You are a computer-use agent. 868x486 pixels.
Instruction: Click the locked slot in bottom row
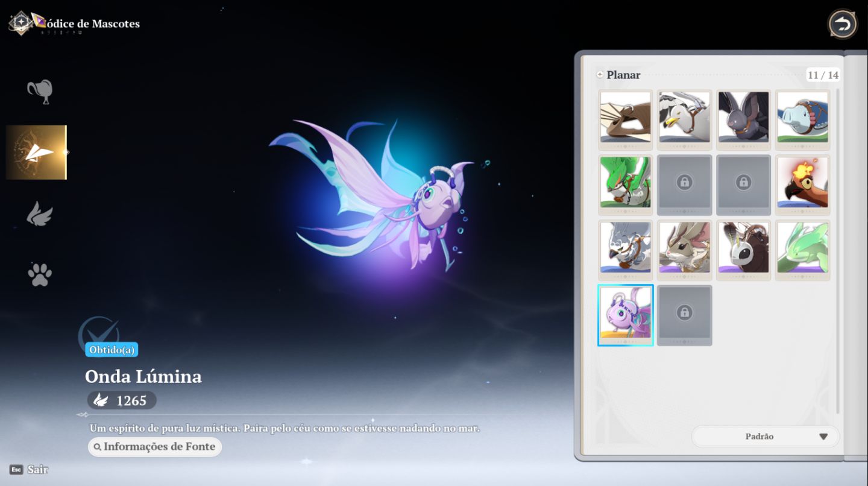pyautogui.click(x=684, y=315)
